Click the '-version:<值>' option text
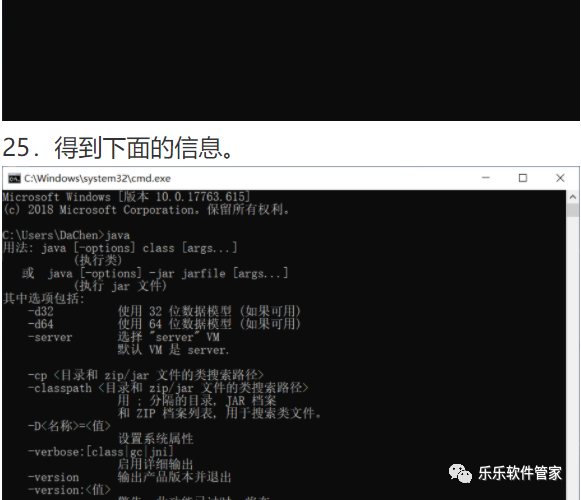 coord(69,490)
